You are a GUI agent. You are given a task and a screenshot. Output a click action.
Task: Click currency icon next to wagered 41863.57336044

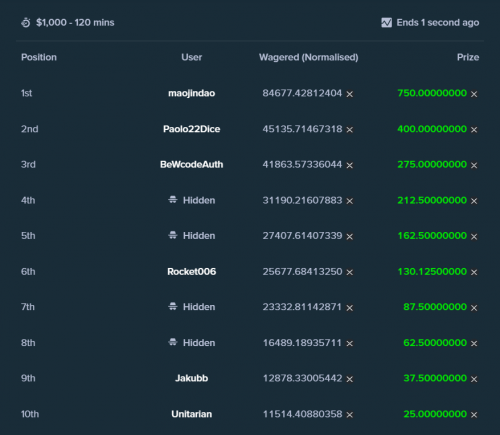[349, 165]
